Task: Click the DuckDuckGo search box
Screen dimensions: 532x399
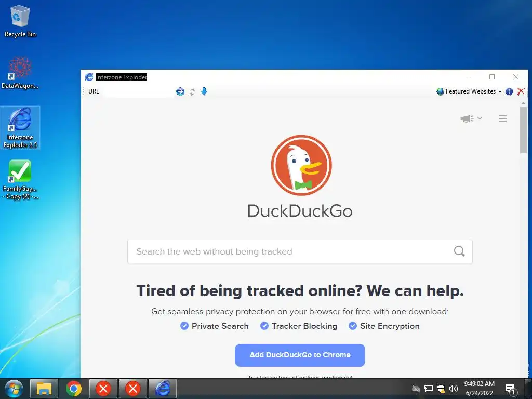Action: click(300, 251)
